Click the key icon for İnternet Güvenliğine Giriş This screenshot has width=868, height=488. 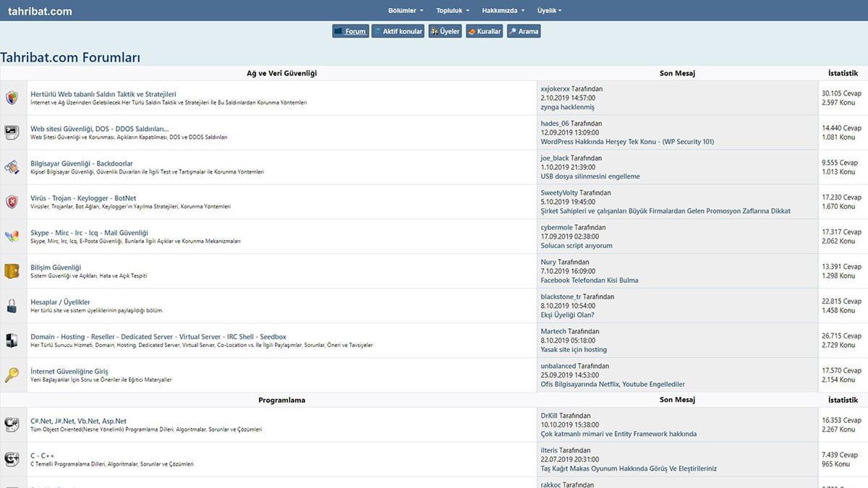[12, 375]
